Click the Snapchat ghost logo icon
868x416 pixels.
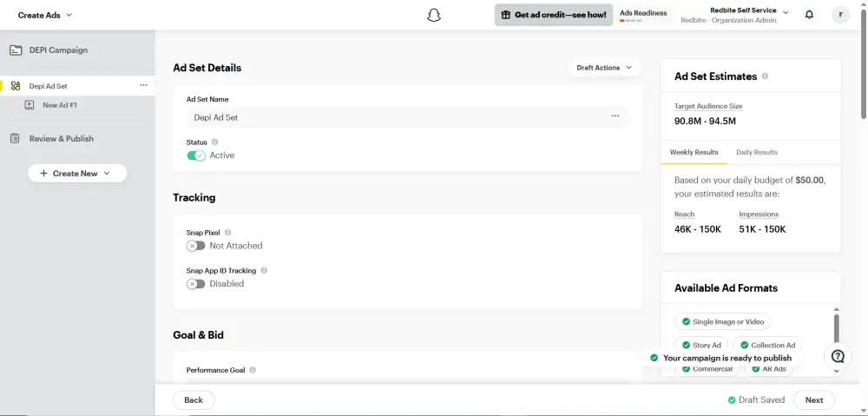(435, 15)
